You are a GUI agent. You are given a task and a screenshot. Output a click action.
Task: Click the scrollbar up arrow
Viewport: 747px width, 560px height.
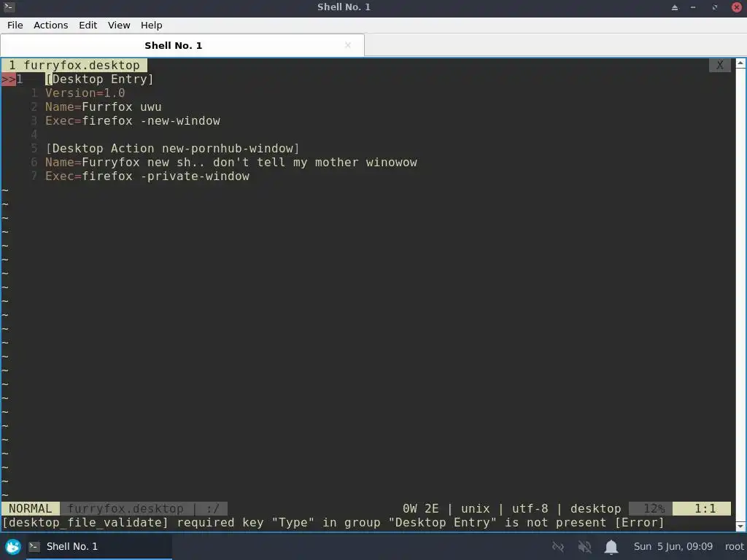tap(740, 63)
